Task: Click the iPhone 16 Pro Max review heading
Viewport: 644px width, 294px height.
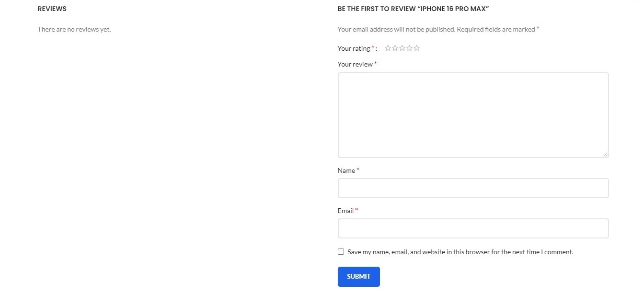Action: coord(413,9)
